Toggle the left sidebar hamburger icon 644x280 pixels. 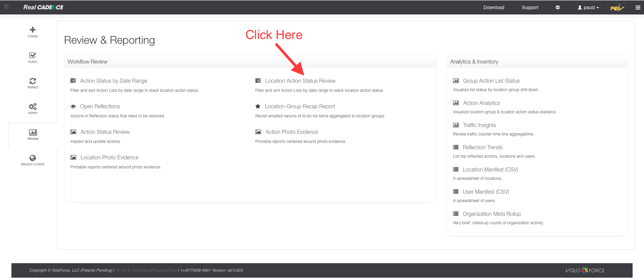click(6, 7)
